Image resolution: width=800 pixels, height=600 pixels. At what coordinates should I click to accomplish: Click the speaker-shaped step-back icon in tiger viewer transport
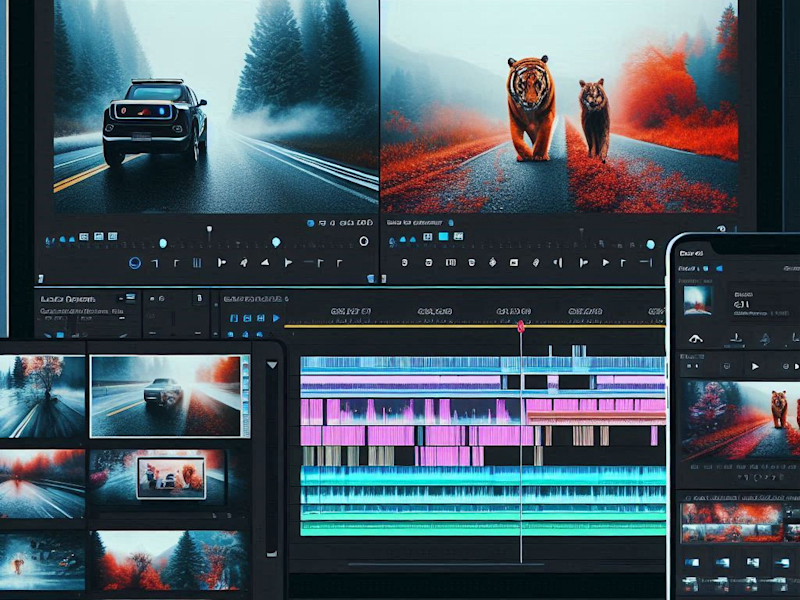(x=558, y=263)
